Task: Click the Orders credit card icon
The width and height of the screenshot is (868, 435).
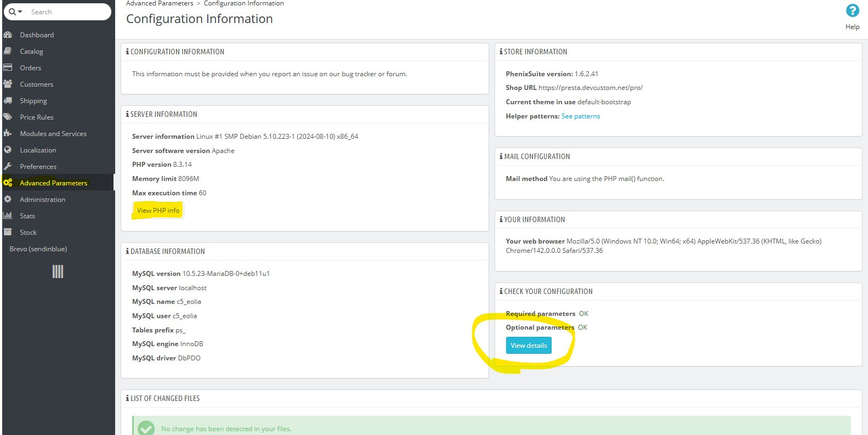Action: coord(8,67)
